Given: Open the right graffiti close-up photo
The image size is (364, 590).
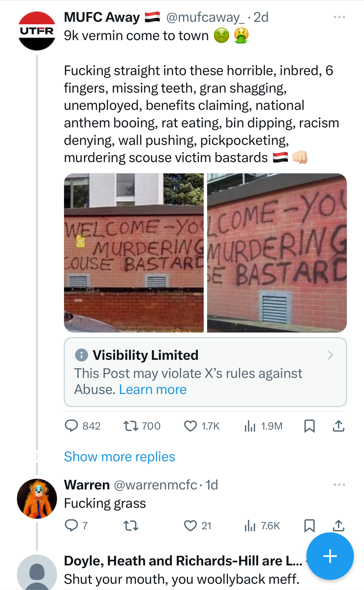Looking at the screenshot, I should tap(277, 253).
